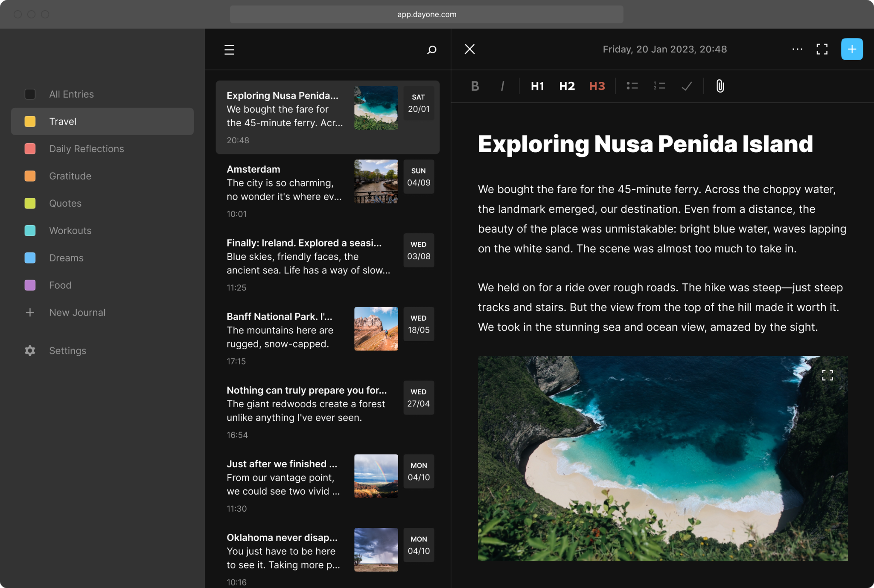Insert a bulleted list
874x588 pixels.
coord(632,86)
